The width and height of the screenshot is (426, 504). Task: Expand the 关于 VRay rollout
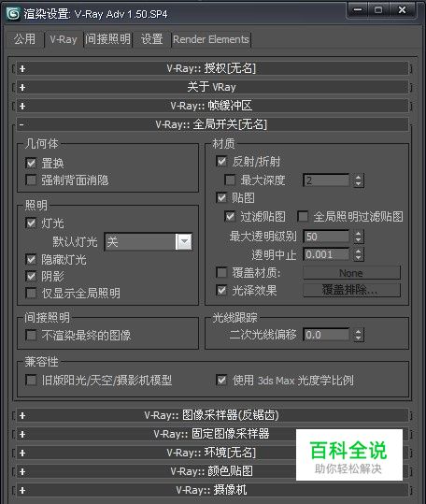pyautogui.click(x=211, y=87)
